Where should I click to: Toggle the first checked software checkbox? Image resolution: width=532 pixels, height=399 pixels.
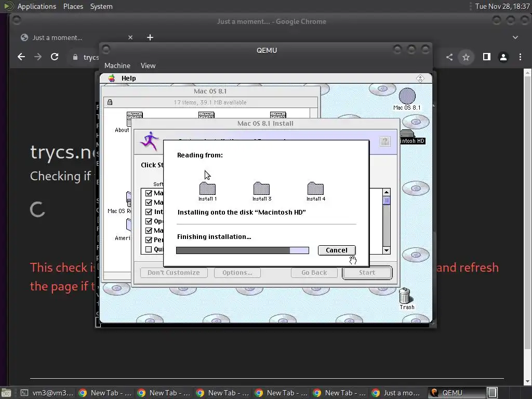coord(149,193)
